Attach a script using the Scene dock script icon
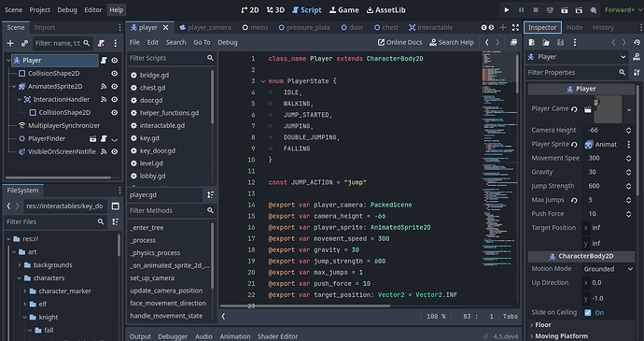The width and height of the screenshot is (644, 341). tap(101, 43)
